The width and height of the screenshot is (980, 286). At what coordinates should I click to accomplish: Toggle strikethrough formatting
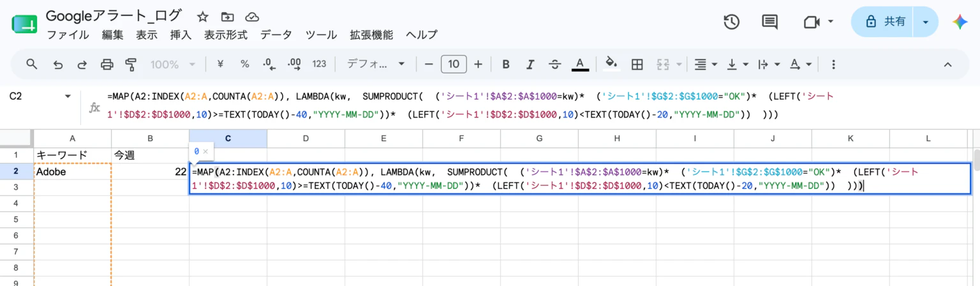554,64
